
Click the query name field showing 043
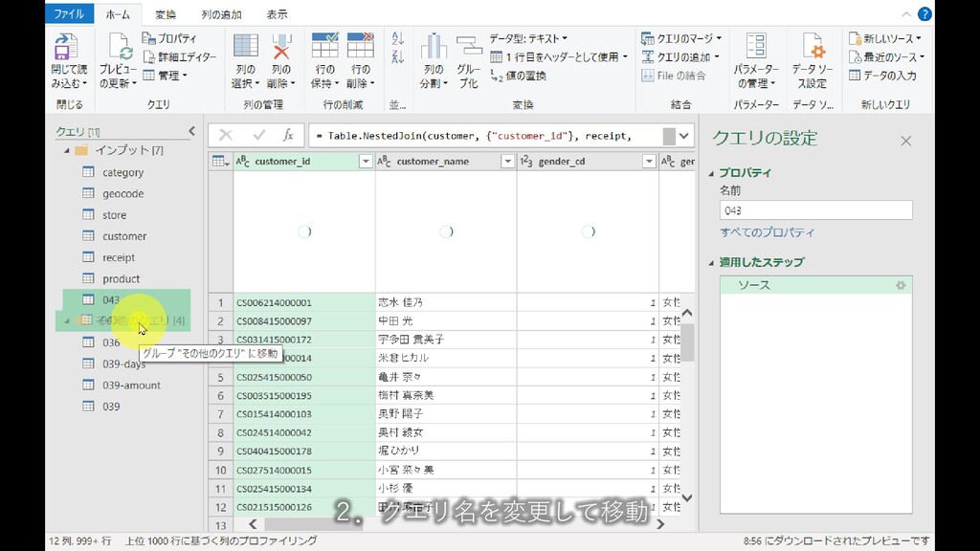815,210
